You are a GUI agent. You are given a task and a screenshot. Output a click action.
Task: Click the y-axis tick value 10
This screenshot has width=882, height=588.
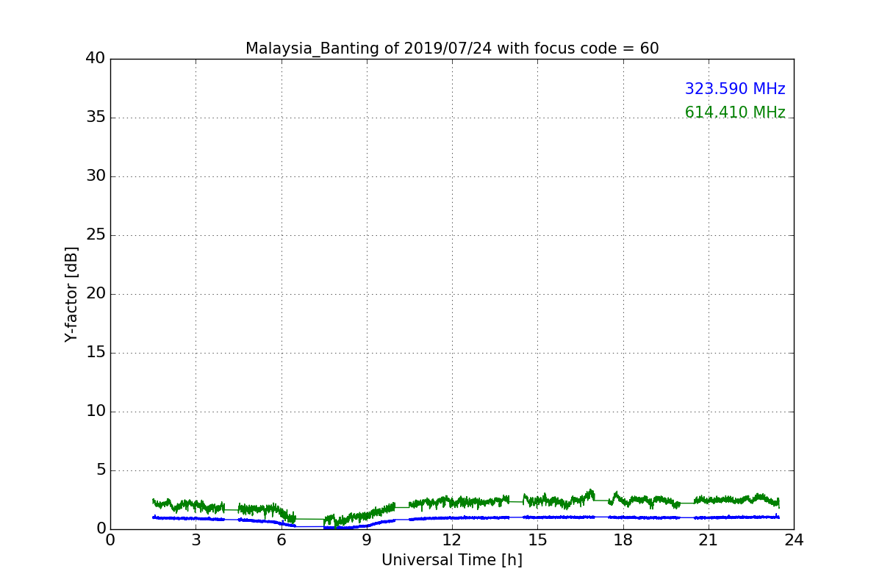[x=96, y=412]
